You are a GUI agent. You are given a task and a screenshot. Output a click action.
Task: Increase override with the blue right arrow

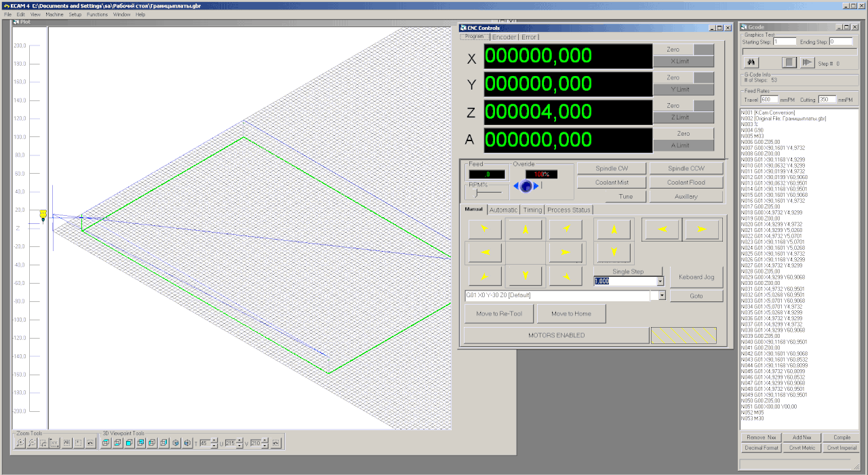pyautogui.click(x=535, y=186)
